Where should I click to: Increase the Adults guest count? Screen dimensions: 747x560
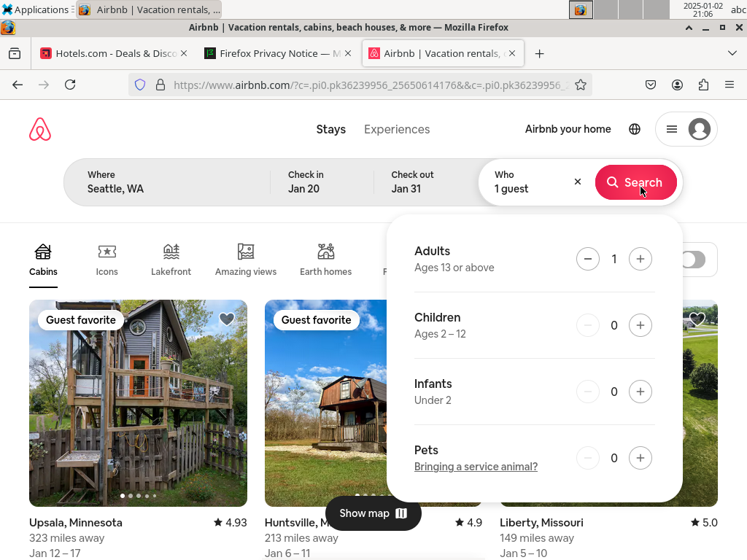click(640, 259)
